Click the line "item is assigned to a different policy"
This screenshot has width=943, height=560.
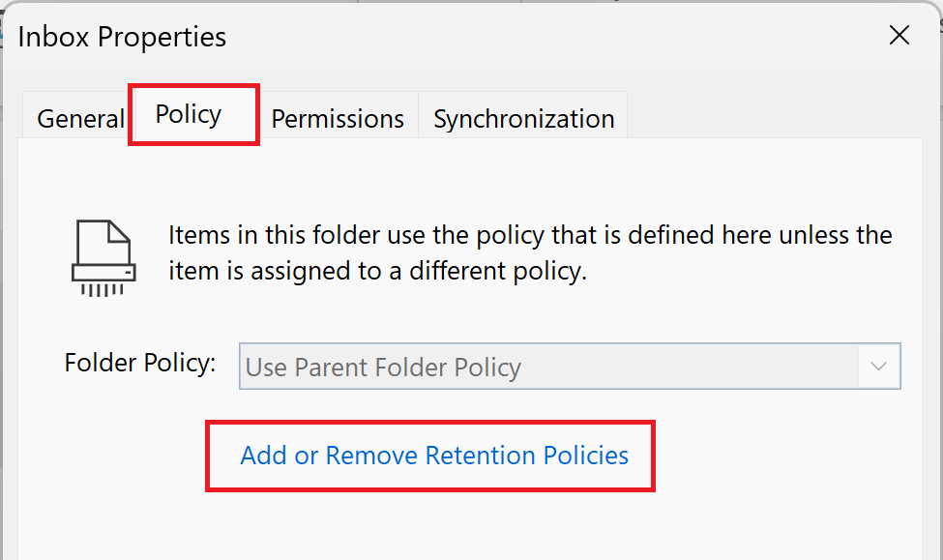[377, 272]
